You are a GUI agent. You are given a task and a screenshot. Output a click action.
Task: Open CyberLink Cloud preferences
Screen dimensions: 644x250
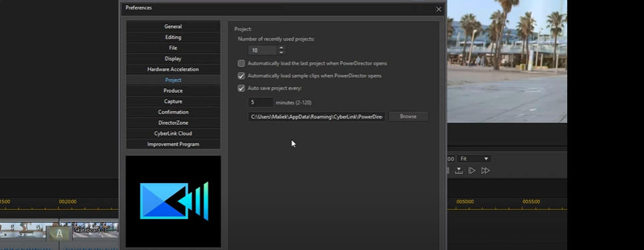pyautogui.click(x=173, y=133)
